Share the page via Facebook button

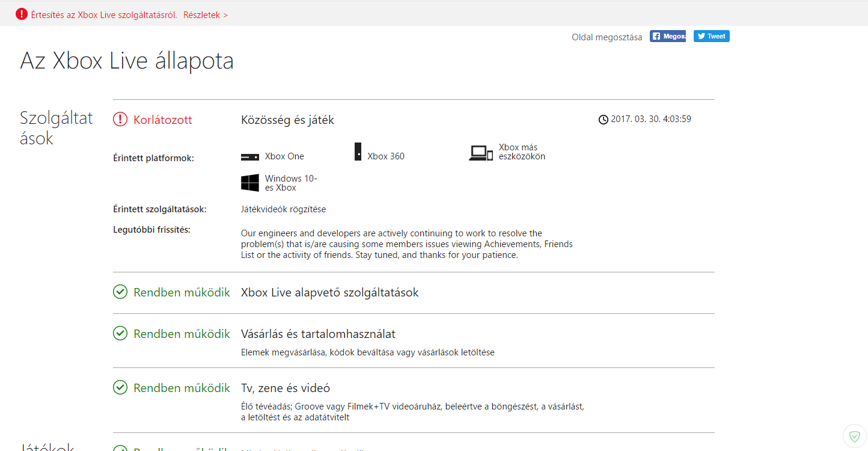pos(668,36)
